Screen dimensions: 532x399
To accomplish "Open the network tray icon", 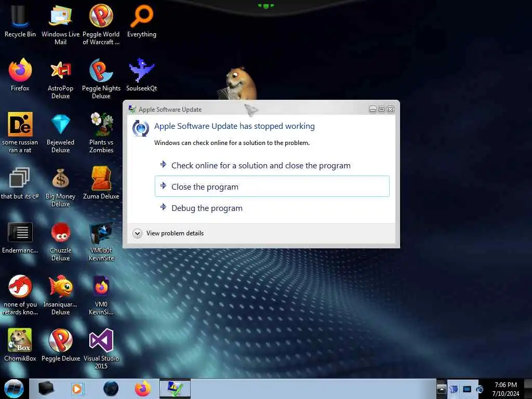I will click(454, 389).
